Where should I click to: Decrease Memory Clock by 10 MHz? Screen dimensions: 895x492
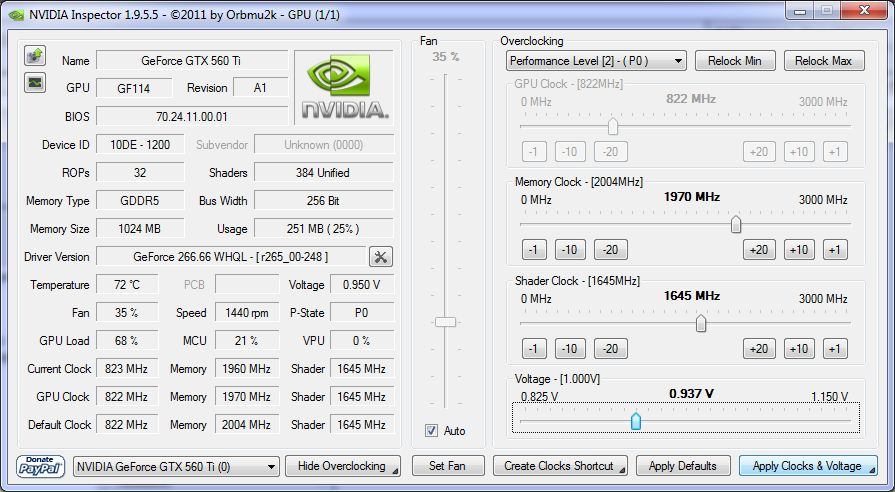coord(570,250)
